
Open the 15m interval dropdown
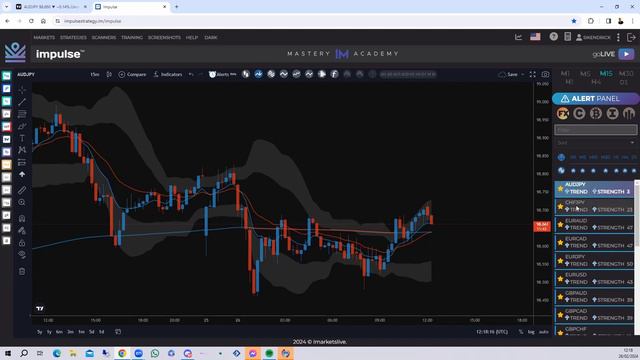(x=95, y=74)
